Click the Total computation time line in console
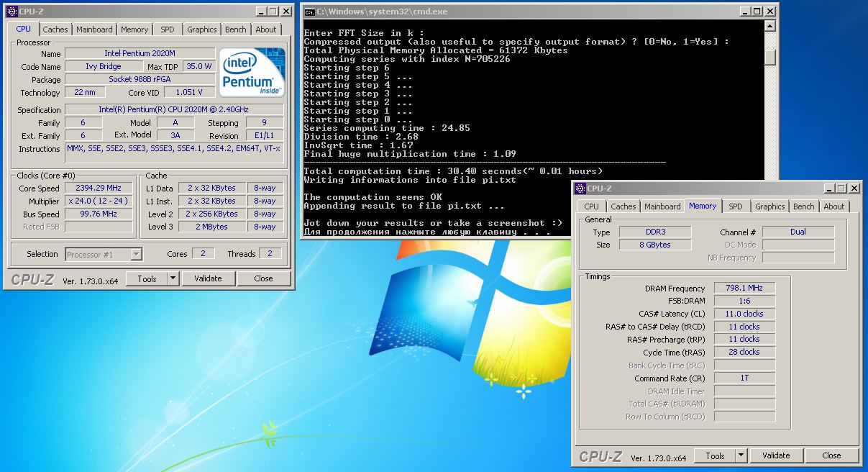The width and height of the screenshot is (868, 472). pos(453,171)
